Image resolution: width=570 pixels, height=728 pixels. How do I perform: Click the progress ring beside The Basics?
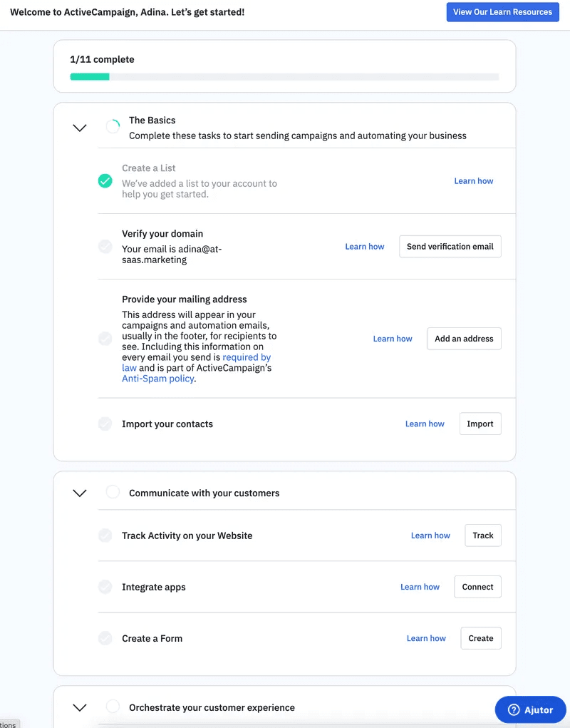tap(112, 125)
